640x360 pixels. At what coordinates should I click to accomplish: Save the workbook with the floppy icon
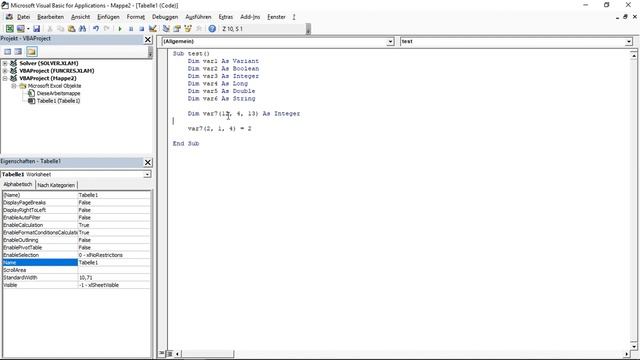pos(36,29)
